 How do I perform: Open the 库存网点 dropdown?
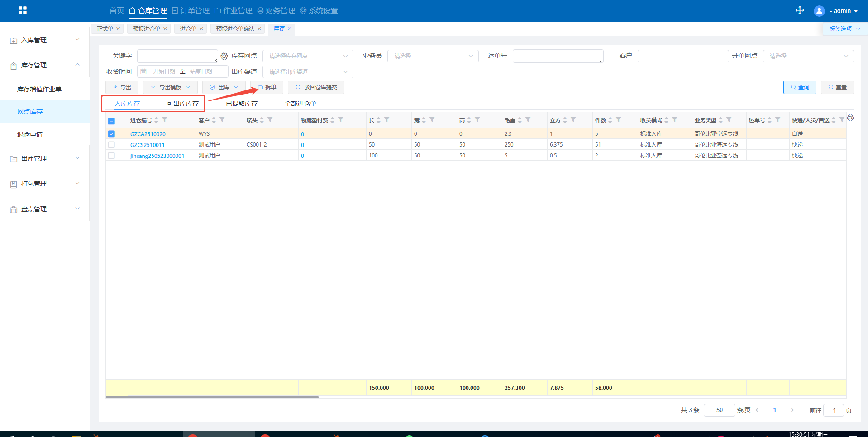(308, 56)
